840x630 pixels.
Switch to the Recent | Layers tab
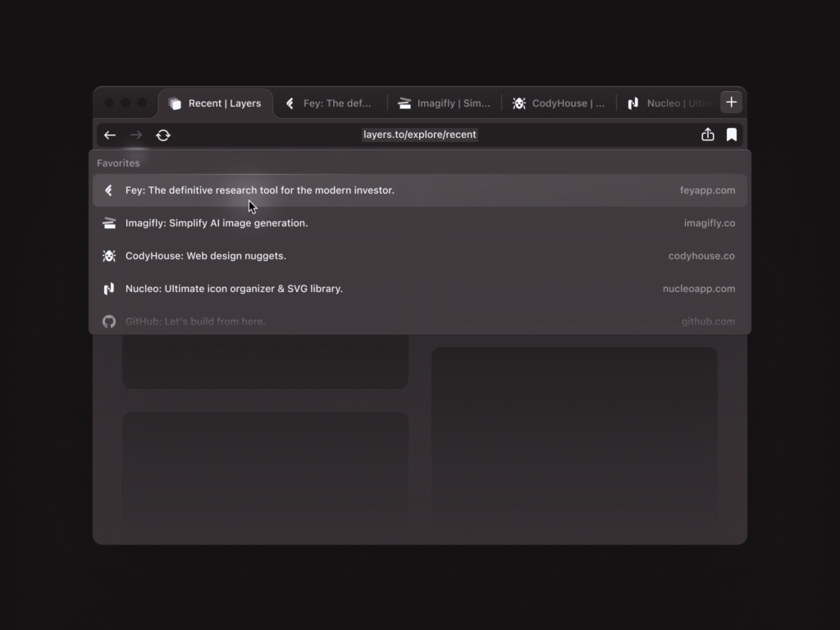tap(216, 103)
